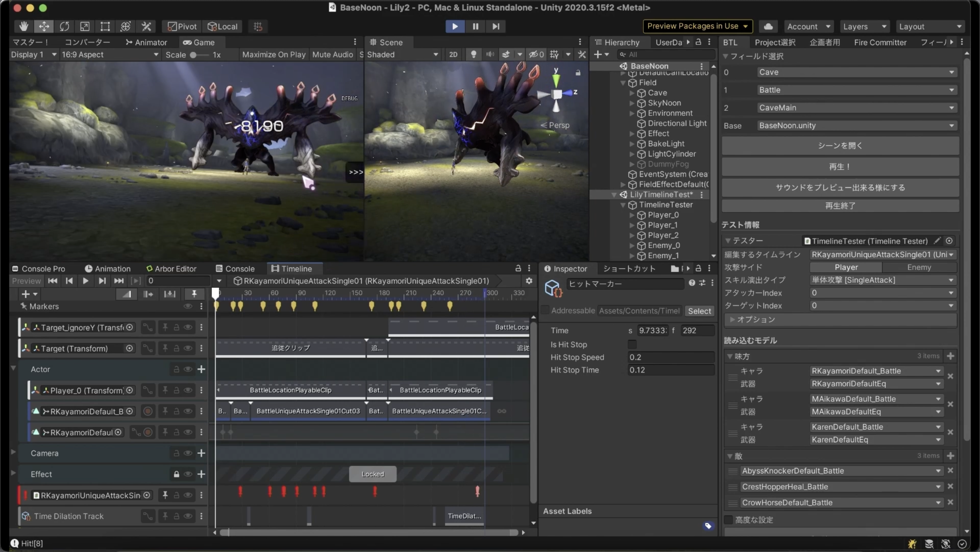Toggle 2D mode in Scene view

(453, 54)
